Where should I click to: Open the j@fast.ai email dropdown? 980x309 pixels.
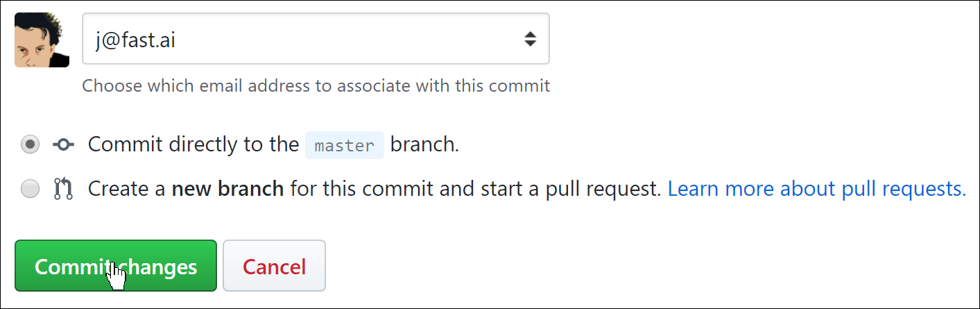tap(316, 39)
